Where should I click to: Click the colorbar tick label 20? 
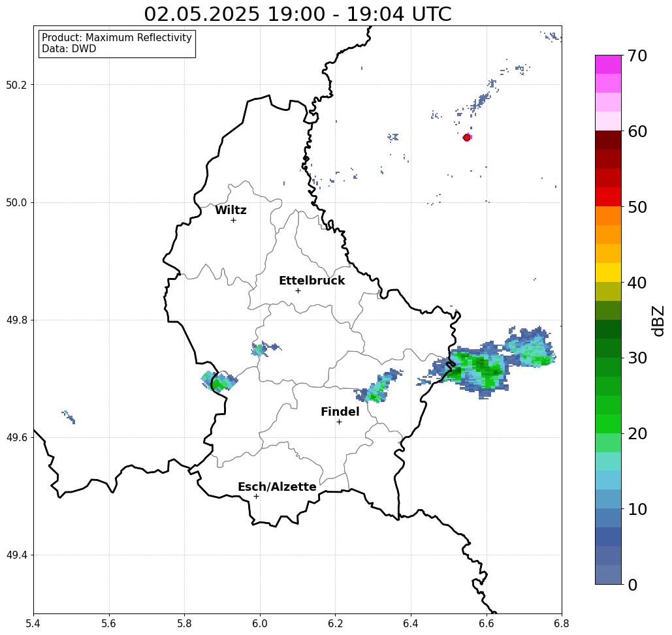637,433
